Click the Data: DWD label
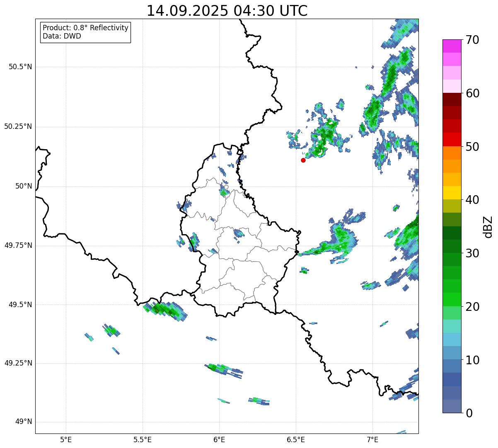498x448 pixels. (62, 36)
